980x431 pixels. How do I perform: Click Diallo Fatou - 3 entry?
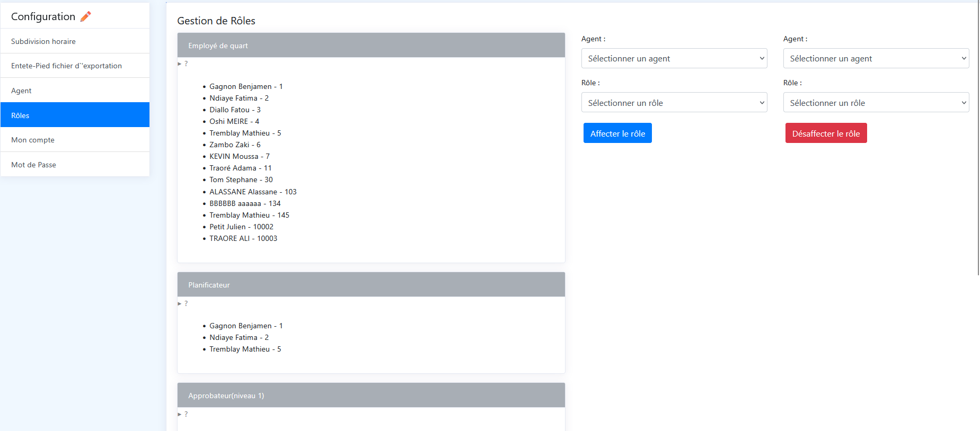tap(235, 110)
